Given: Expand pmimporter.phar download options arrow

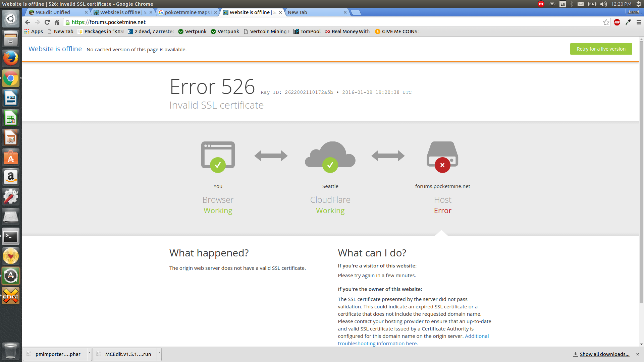Looking at the screenshot, I should tap(89, 354).
